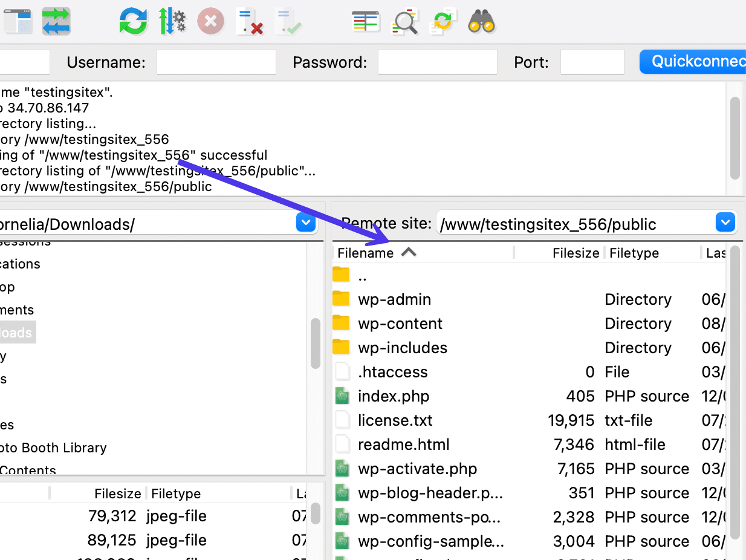The width and height of the screenshot is (746, 560).
Task: Go to the parent directory via the .. entry
Action: (362, 275)
